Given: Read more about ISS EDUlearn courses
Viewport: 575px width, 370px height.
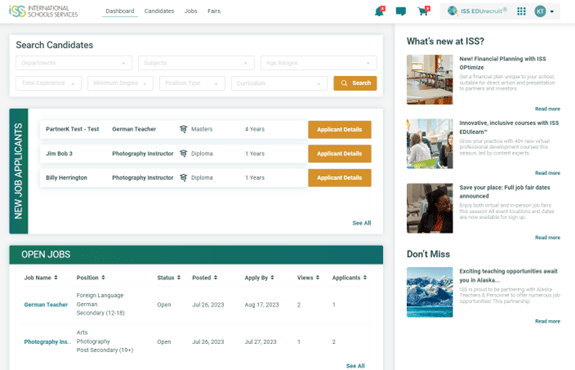Looking at the screenshot, I should click(x=547, y=173).
